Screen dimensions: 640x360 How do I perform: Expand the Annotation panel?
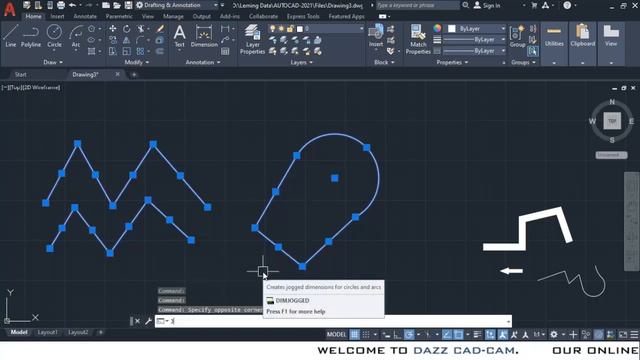pyautogui.click(x=203, y=62)
